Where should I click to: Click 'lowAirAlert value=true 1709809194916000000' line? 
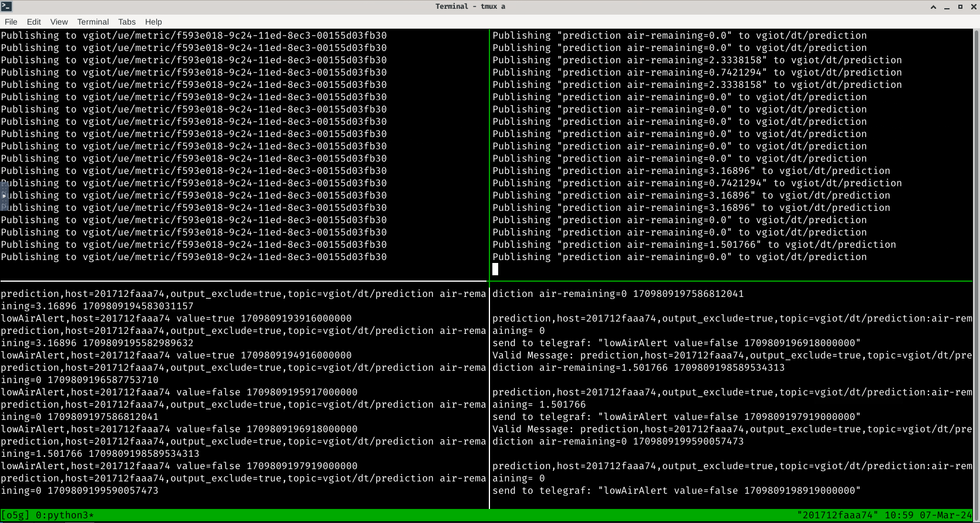[x=176, y=355]
